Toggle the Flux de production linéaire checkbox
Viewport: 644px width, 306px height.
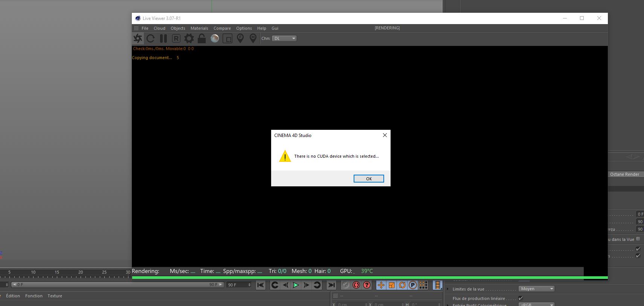[x=521, y=298]
